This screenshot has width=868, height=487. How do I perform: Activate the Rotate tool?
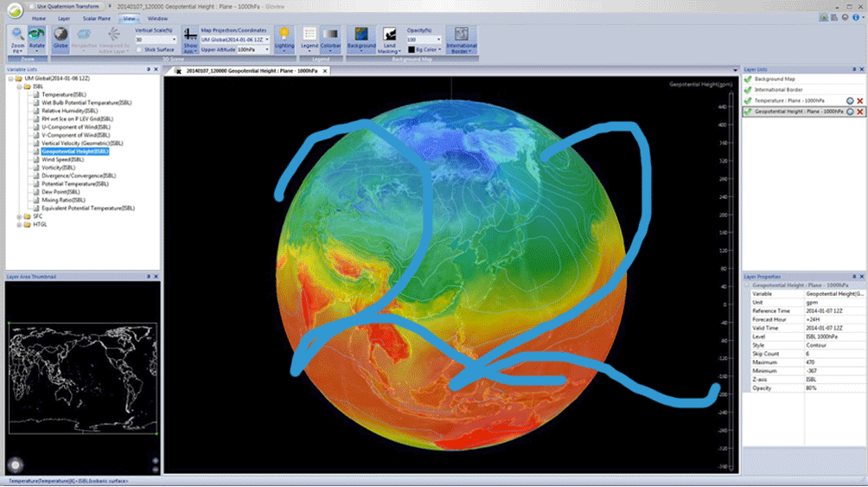[x=37, y=40]
